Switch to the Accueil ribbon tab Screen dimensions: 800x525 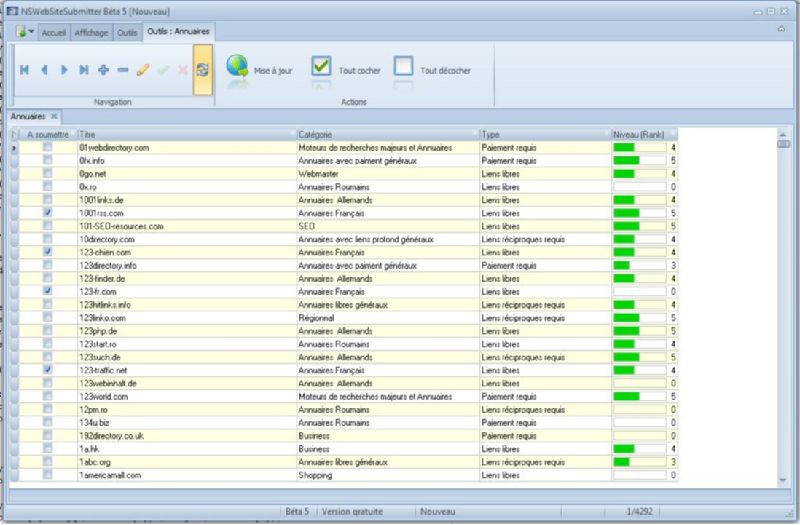54,33
